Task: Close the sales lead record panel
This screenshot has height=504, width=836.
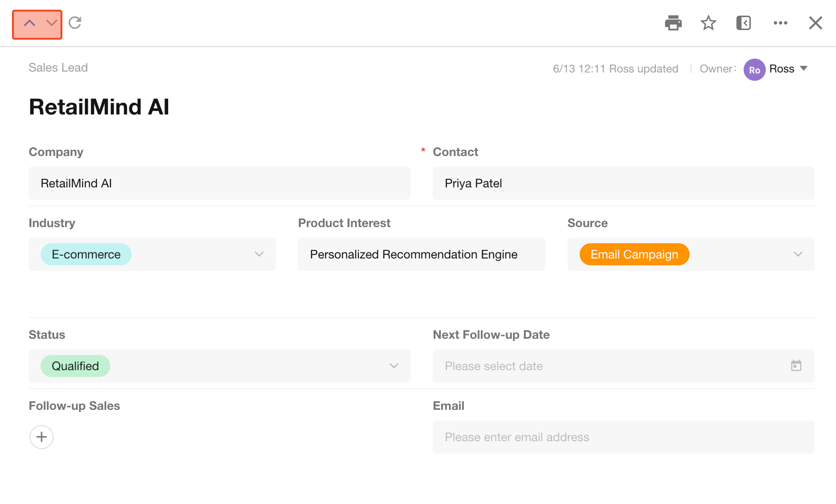Action: [x=815, y=23]
